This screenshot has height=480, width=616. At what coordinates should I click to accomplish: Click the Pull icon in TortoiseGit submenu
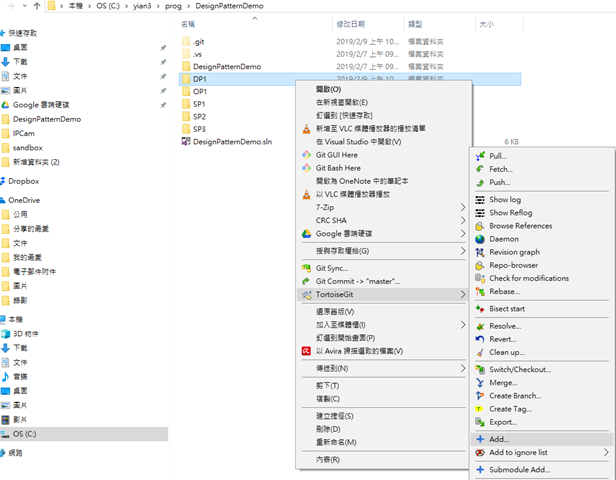(x=480, y=156)
